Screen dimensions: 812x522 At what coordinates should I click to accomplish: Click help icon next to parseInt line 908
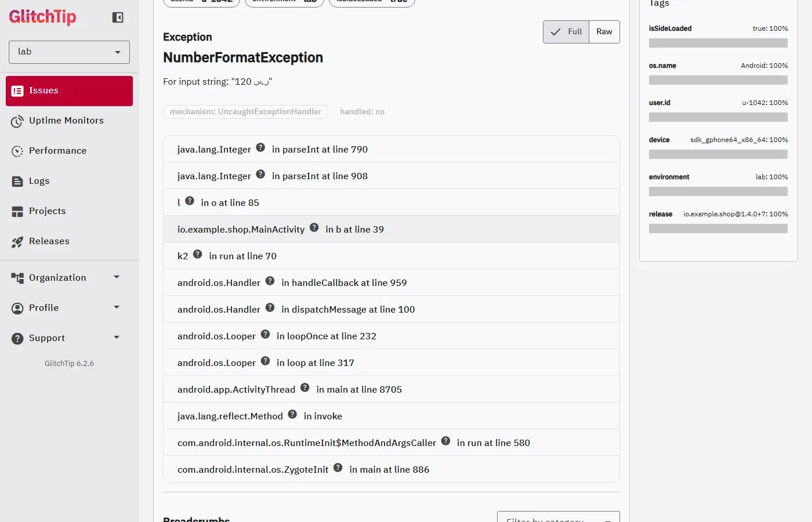(x=260, y=174)
